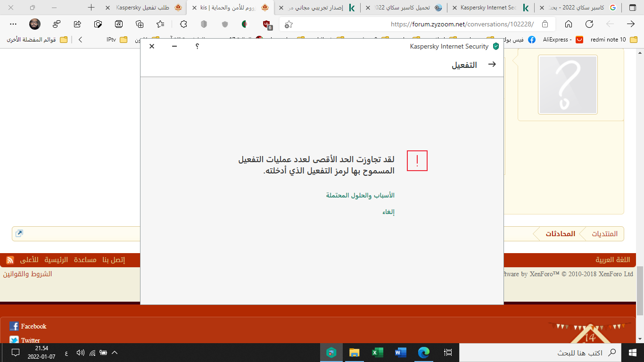The image size is (644, 362).
Task: Expand bookmarks bar overflow chevron
Action: coord(80,40)
